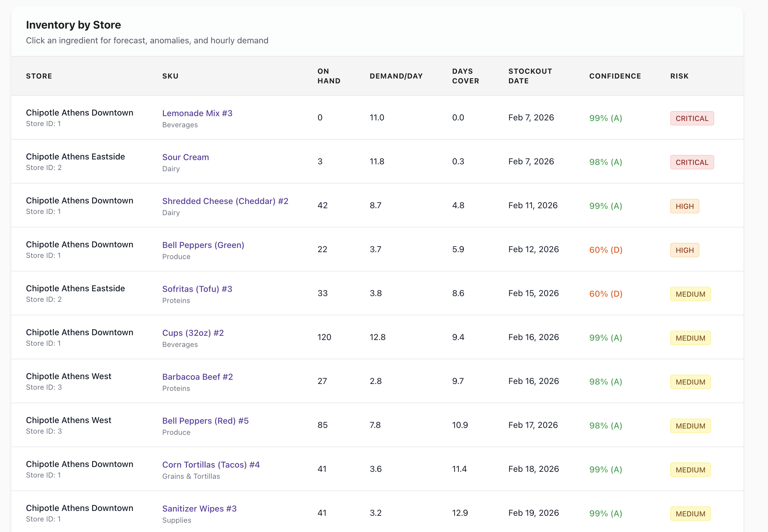Click the CRITICAL badge for Sour Cream
768x532 pixels.
[x=692, y=163]
